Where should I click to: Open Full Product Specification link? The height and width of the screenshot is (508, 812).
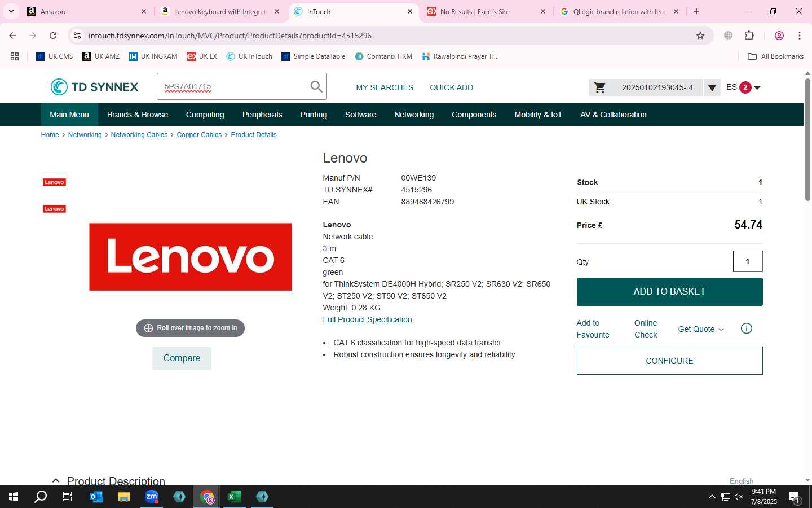pos(367,319)
